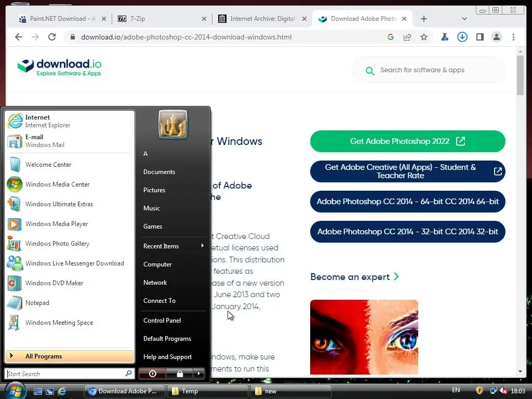Click the chess user account picture
This screenshot has width=532, height=399.
pos(172,124)
